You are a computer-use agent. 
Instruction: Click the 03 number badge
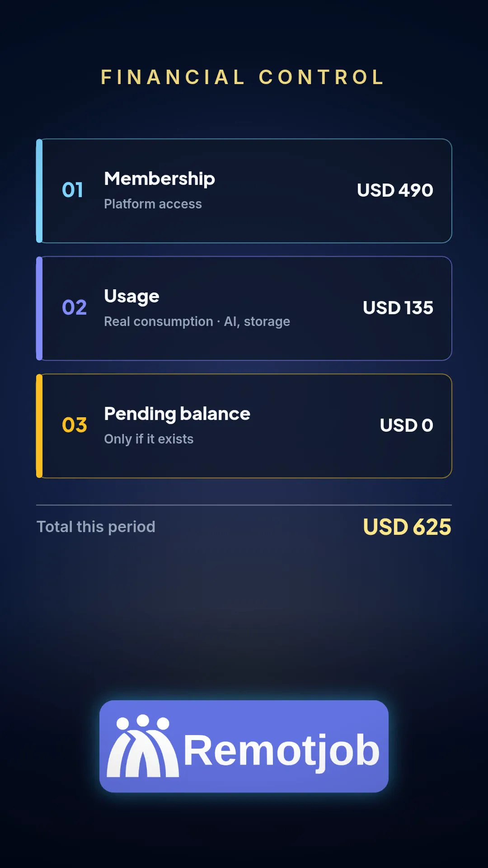pos(74,425)
